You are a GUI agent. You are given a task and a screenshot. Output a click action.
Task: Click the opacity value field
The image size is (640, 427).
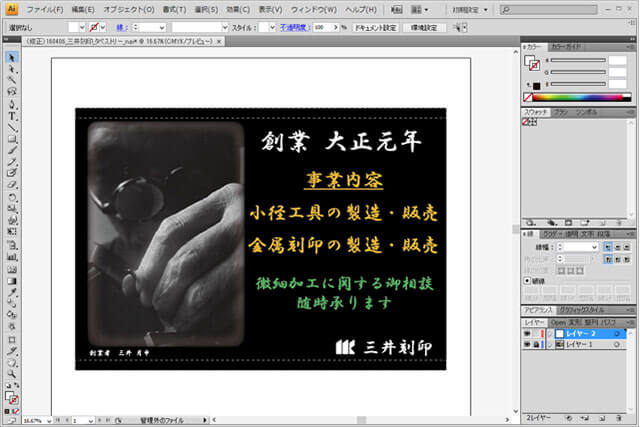coord(323,27)
